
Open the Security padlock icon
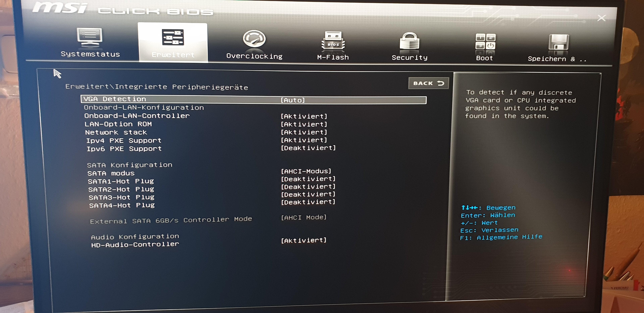coord(409,42)
